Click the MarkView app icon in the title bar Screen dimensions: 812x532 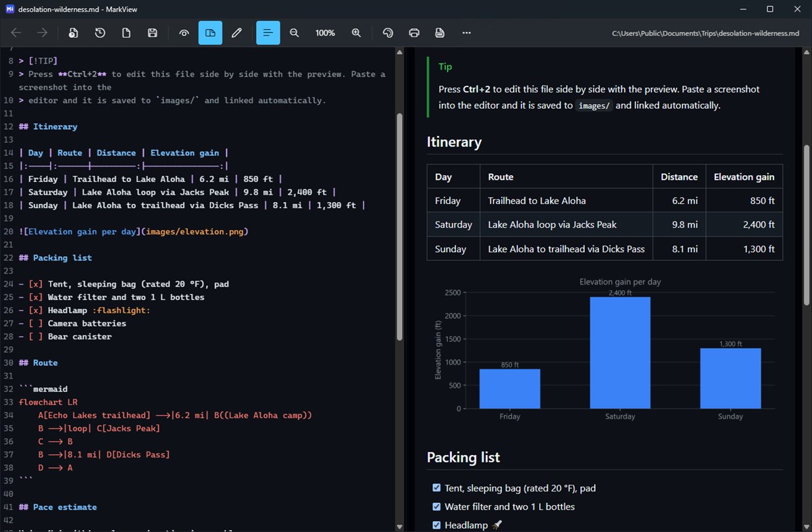tap(10, 9)
